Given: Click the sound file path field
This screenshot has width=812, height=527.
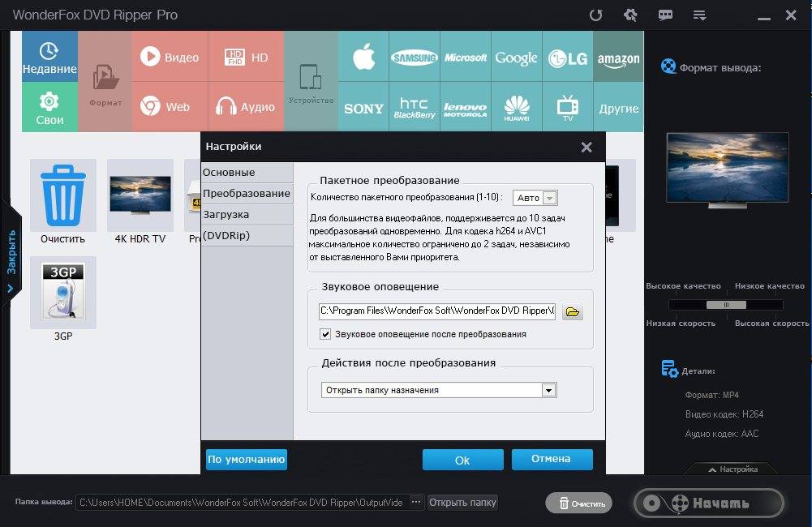Looking at the screenshot, I should (x=437, y=311).
